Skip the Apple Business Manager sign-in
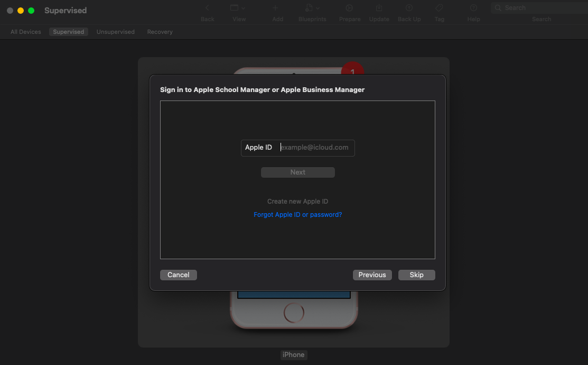Viewport: 588px width, 365px height. click(x=417, y=275)
